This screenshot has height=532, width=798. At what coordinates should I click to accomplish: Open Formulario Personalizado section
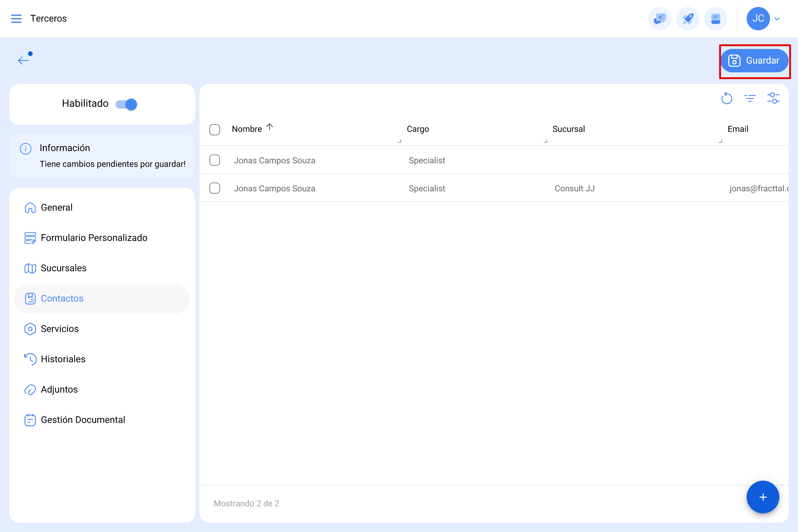[102, 238]
